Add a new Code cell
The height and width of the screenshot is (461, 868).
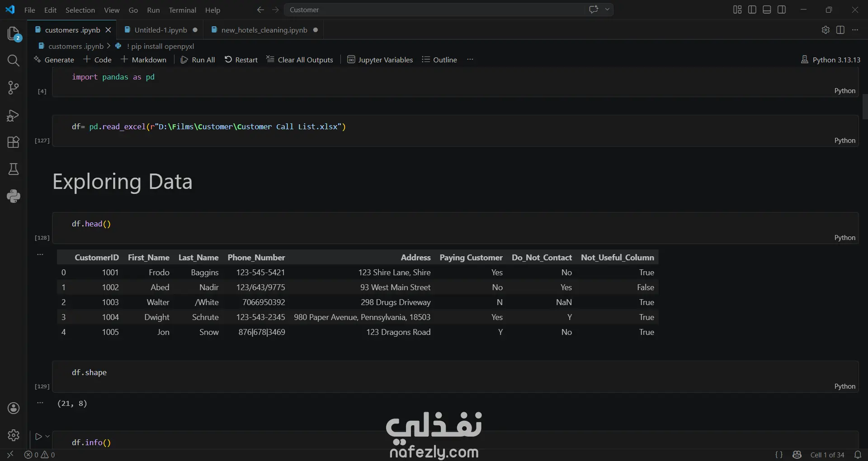tap(97, 60)
